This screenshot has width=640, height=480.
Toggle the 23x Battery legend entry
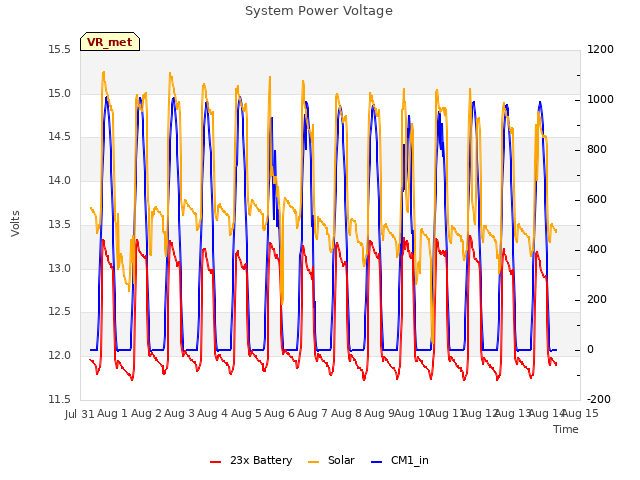pyautogui.click(x=251, y=460)
